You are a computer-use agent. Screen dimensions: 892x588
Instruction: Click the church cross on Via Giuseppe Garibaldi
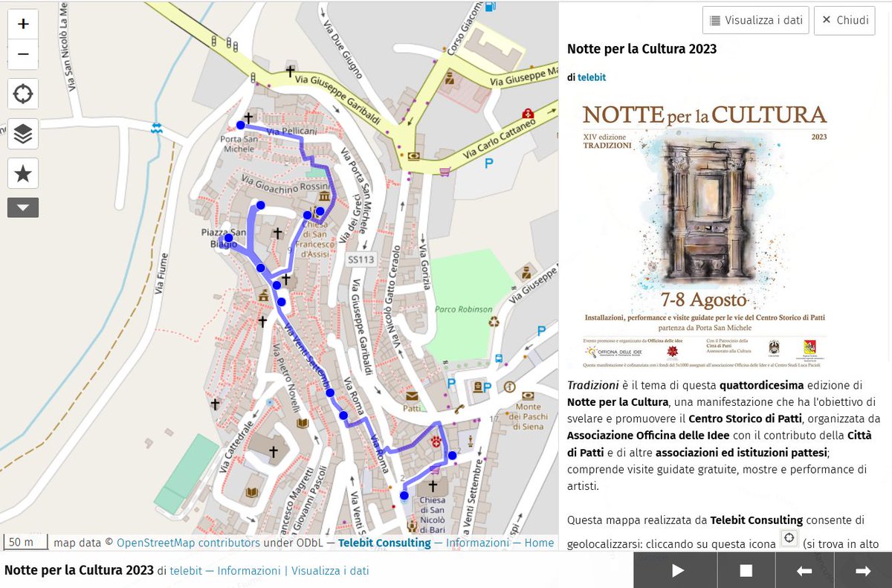coord(291,72)
